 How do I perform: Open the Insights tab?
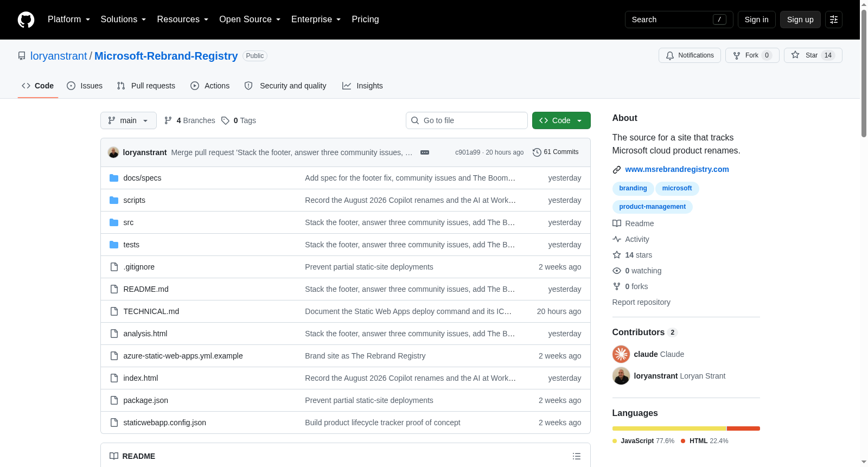click(x=362, y=86)
